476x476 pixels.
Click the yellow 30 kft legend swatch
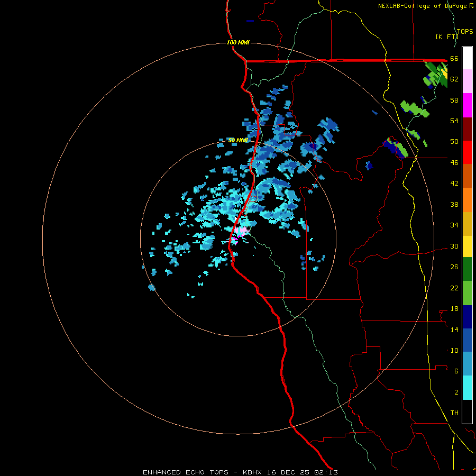[x=467, y=246]
